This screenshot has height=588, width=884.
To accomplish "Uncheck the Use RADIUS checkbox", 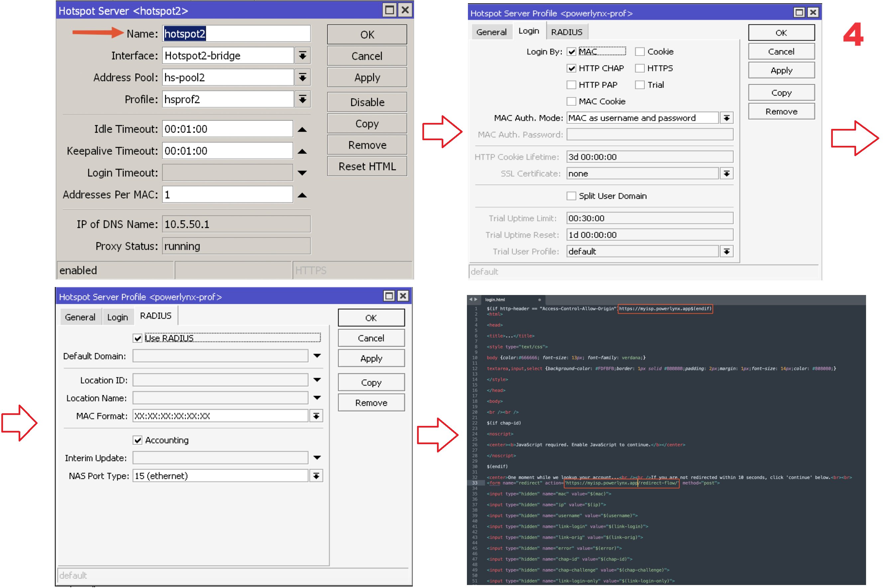I will click(x=138, y=339).
